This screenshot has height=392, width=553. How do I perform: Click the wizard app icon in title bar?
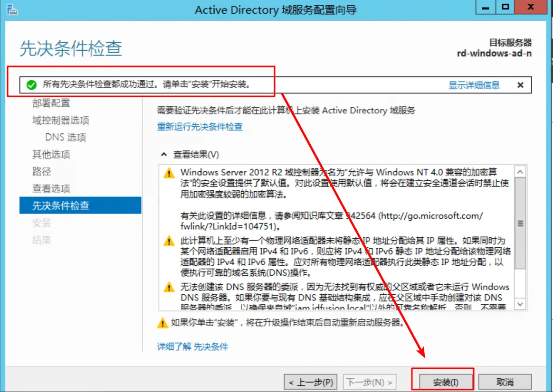[12, 10]
